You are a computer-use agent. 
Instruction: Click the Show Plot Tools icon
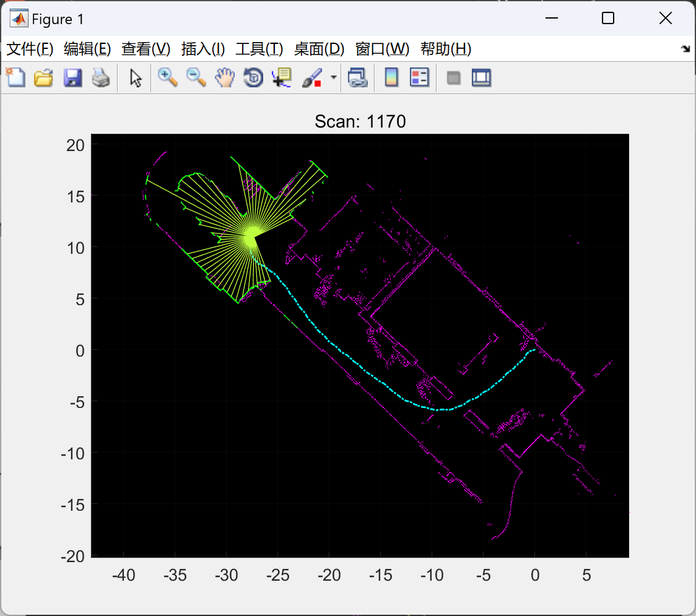click(x=481, y=77)
